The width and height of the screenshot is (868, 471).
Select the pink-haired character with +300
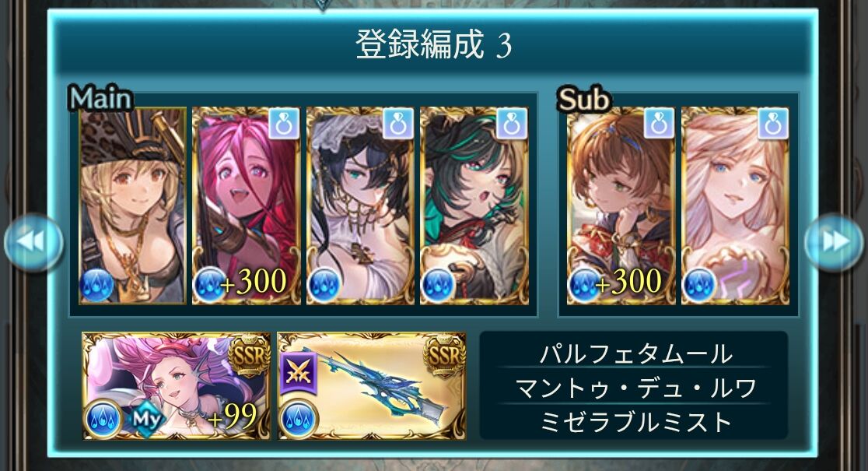pyautogui.click(x=247, y=206)
